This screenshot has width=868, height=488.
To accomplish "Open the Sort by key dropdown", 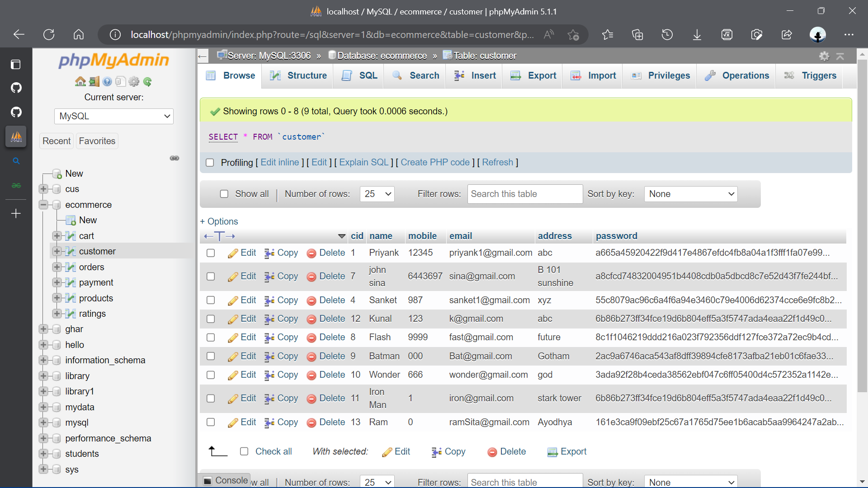I will tap(690, 194).
